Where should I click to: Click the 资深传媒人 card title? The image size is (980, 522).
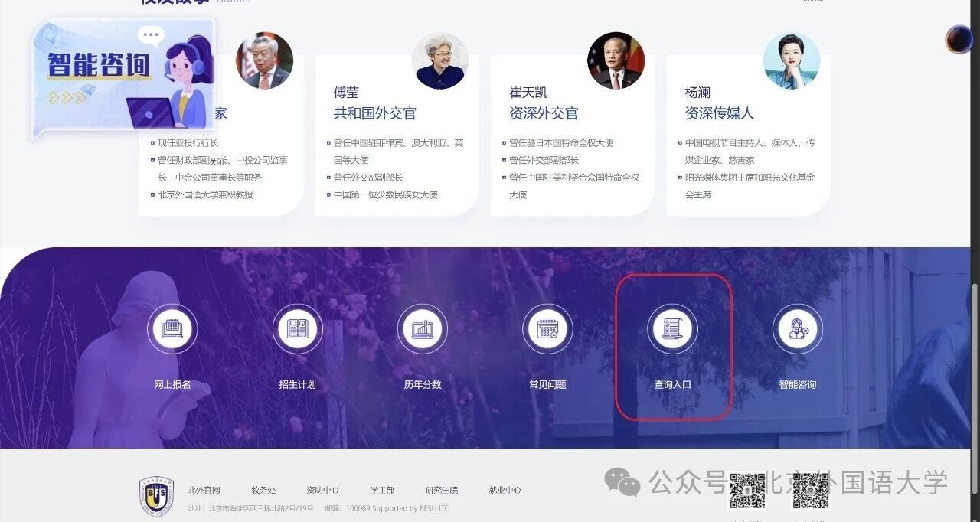tap(720, 113)
